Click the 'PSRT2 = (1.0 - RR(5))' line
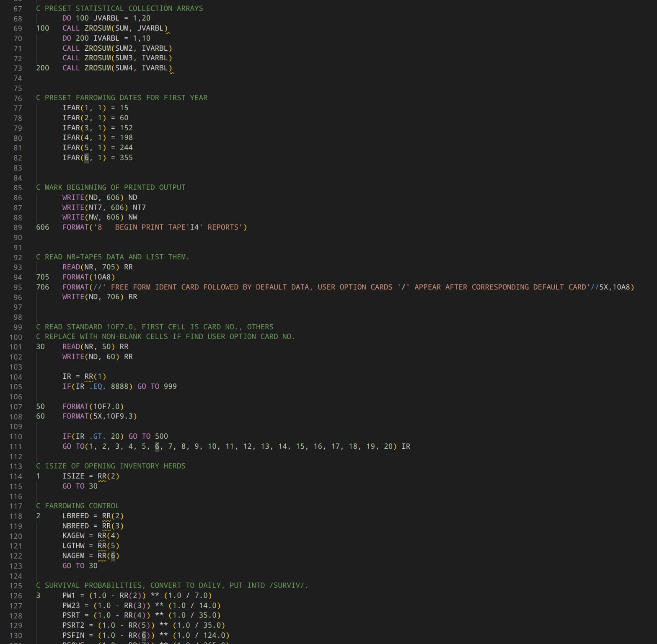 144,625
